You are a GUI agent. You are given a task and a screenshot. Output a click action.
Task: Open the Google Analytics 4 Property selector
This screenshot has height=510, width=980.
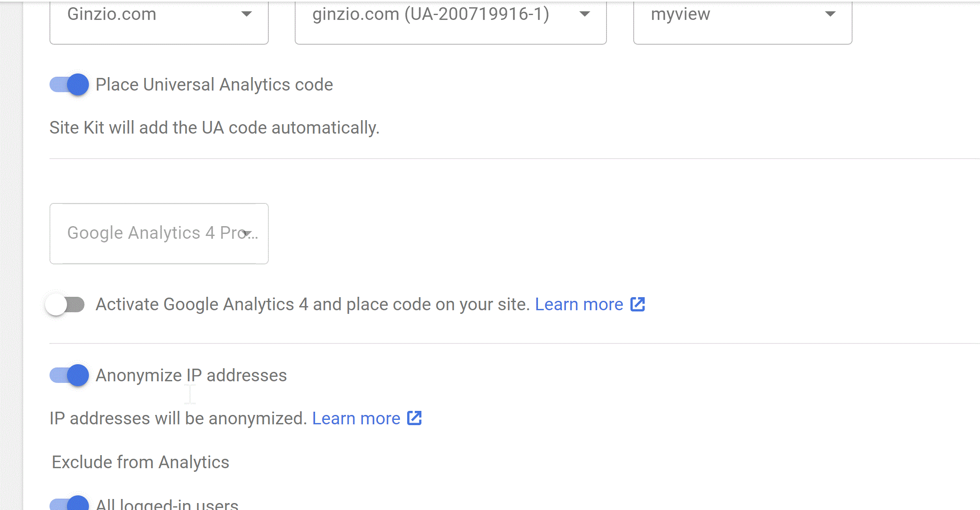point(158,233)
